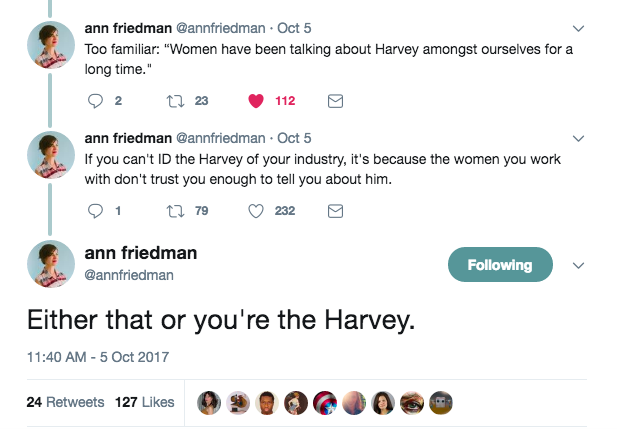The height and width of the screenshot is (429, 617).
Task: Retweet the 'Too familiar' tweet
Action: pyautogui.click(x=174, y=101)
